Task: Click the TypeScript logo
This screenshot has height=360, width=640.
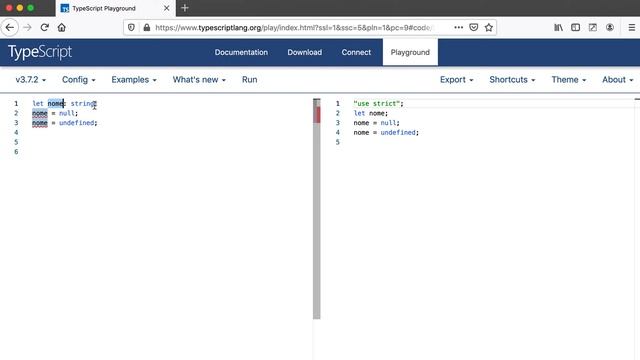Action: pos(40,52)
